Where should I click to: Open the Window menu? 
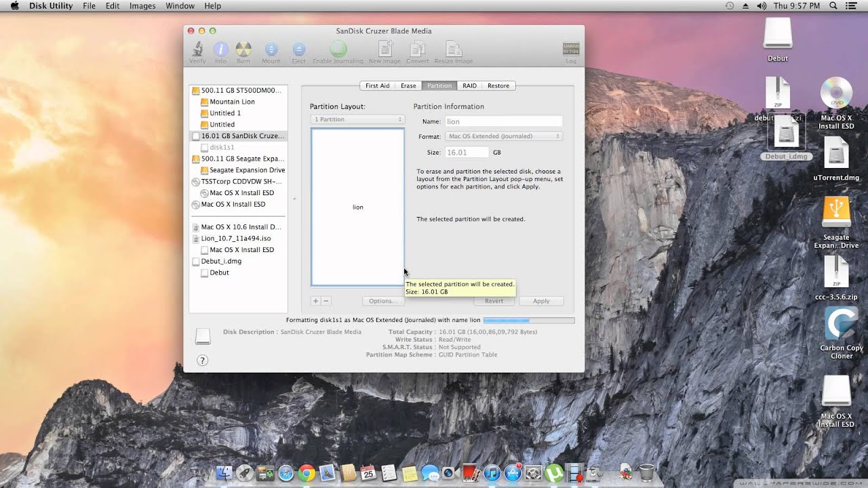[180, 5]
